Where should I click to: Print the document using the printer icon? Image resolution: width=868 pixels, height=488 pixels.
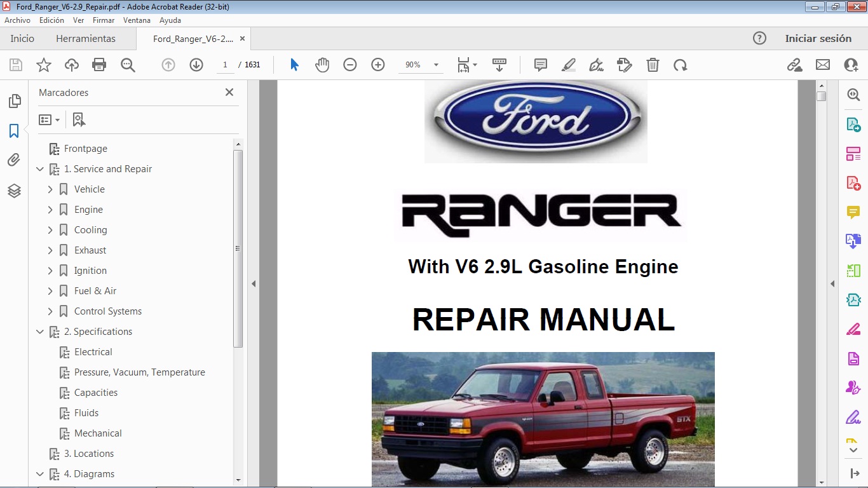tap(99, 65)
